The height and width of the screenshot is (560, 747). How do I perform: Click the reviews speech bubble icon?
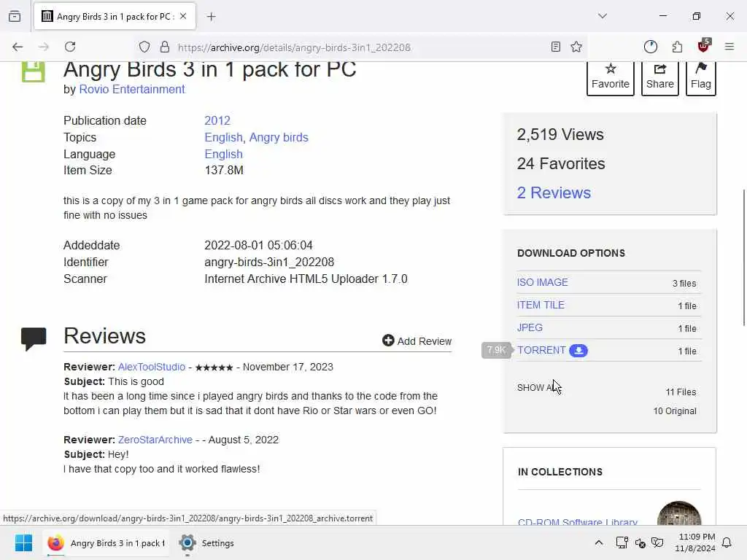point(34,339)
